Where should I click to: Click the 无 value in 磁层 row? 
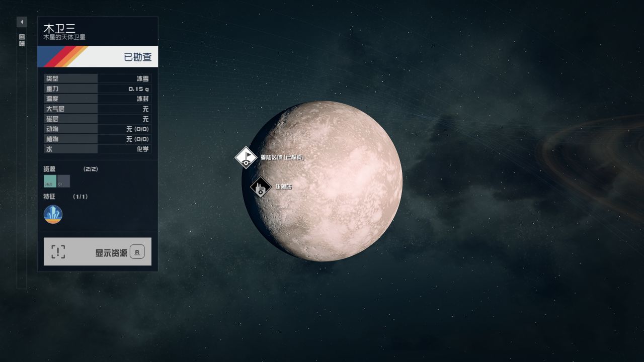point(145,119)
